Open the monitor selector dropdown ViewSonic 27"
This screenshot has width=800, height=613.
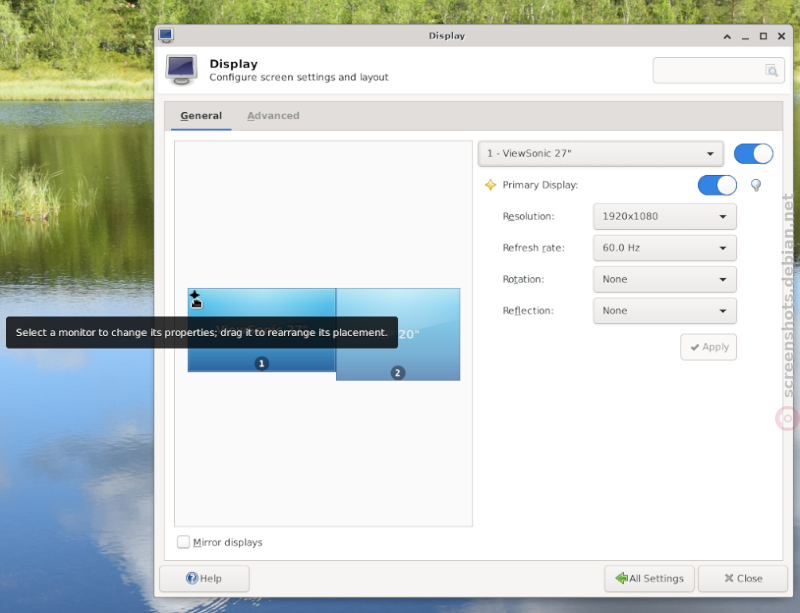(x=601, y=154)
